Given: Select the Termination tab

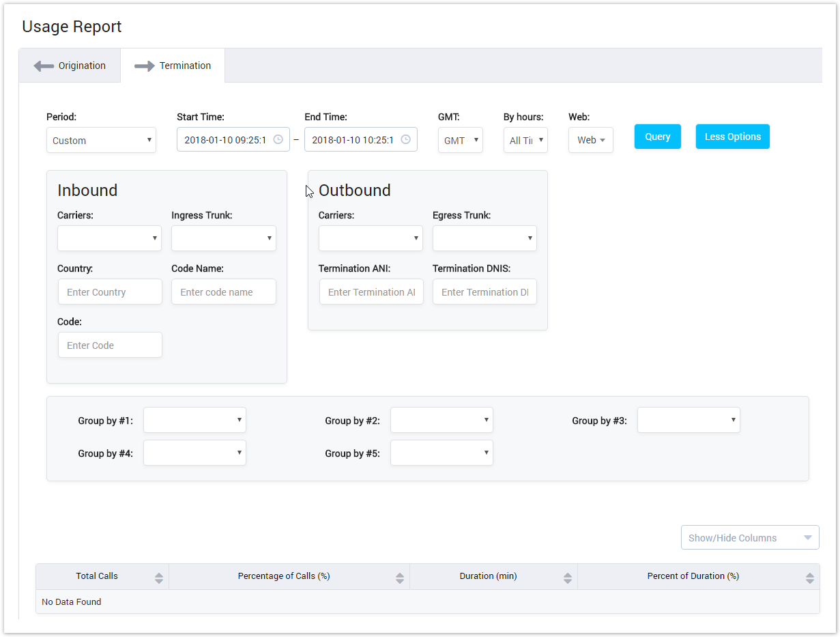Looking at the screenshot, I should 173,66.
